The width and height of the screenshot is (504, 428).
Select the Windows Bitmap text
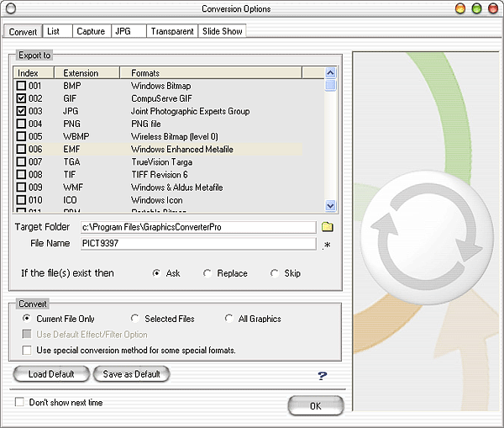tap(161, 86)
